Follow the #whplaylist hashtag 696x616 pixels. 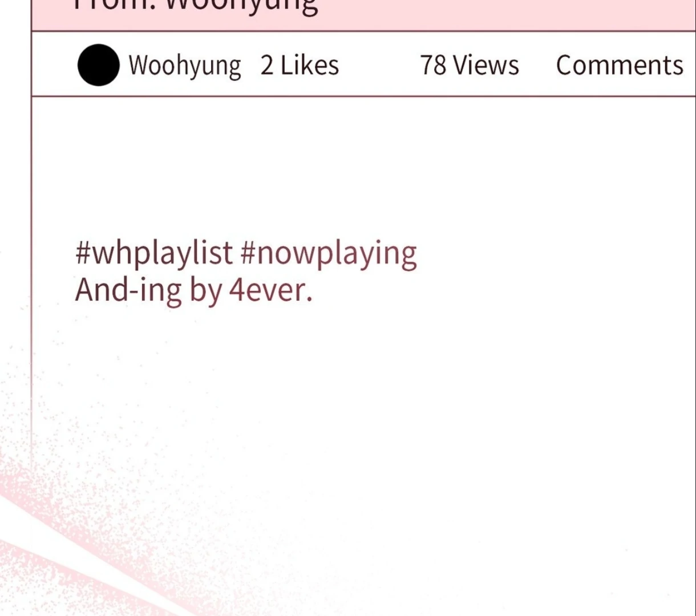coord(154,253)
